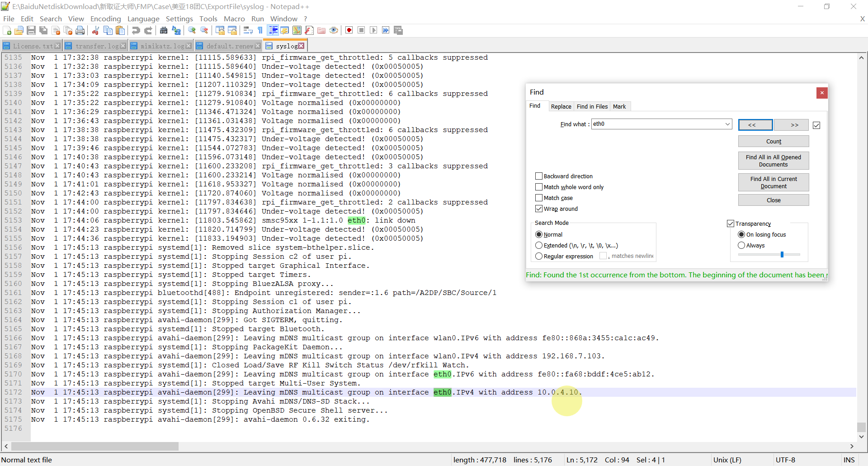Screen dimensions: 868x466
Task: Click Run Macro Multiple Times icon
Action: pyautogui.click(x=386, y=30)
